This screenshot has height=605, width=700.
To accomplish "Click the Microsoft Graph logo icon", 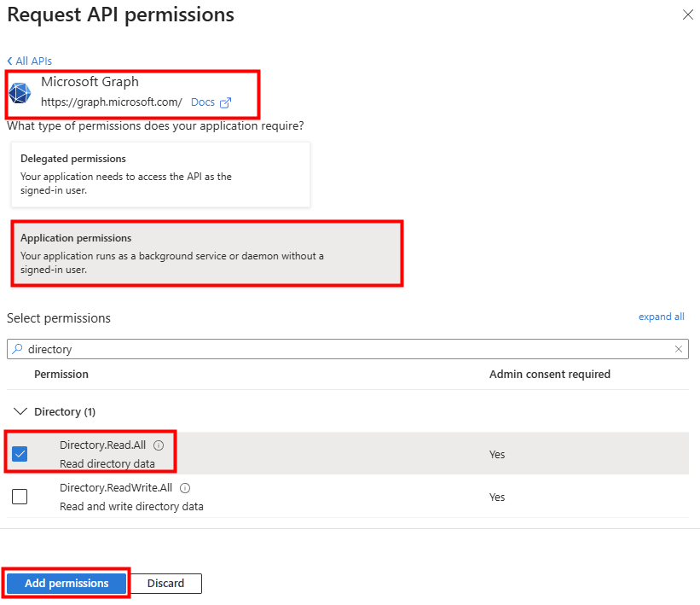I will click(20, 93).
